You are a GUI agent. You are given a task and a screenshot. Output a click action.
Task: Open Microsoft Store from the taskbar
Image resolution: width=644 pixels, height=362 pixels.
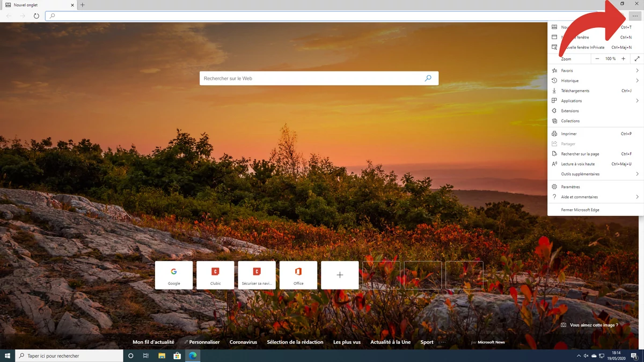point(177,356)
